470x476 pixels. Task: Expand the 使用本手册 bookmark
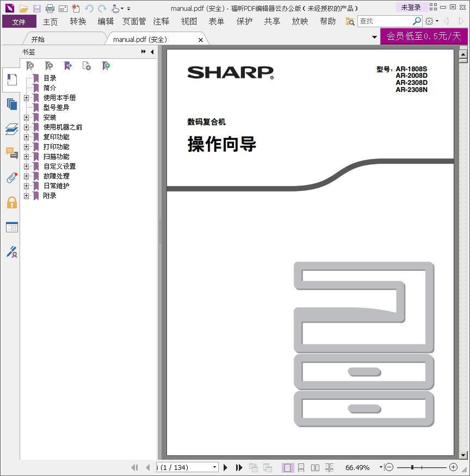tap(27, 98)
